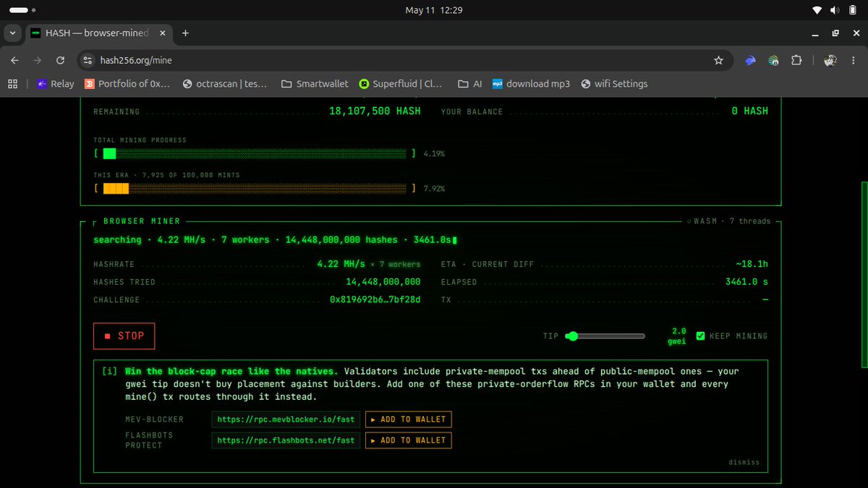Open the battery status indicator

[851, 10]
